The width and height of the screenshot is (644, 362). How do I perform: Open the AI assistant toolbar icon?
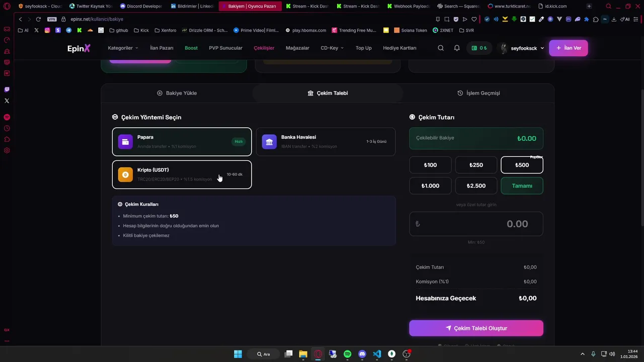click(x=625, y=19)
